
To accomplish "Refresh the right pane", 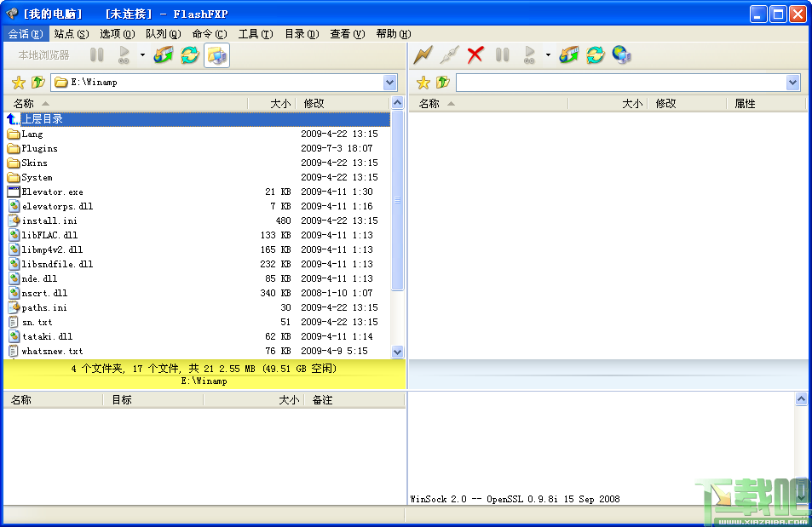I will point(596,54).
